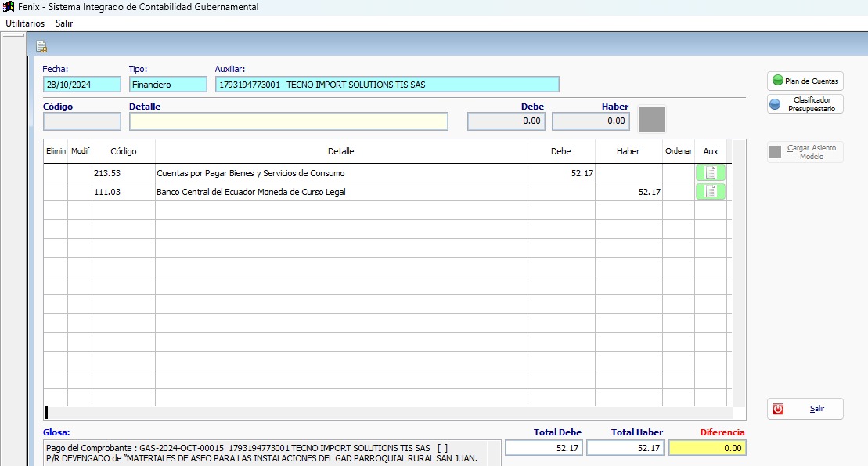Click the red power icon on Salir

(778, 409)
